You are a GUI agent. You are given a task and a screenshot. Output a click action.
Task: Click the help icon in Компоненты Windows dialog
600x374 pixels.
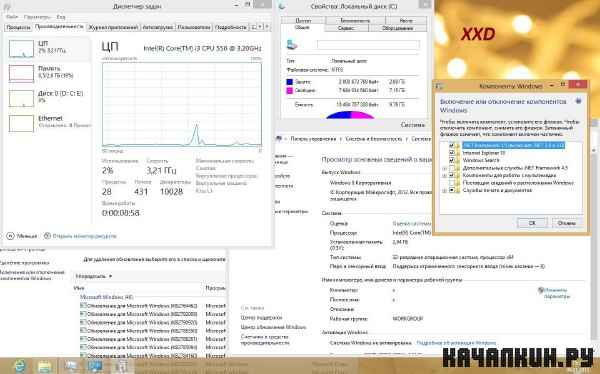[578, 101]
